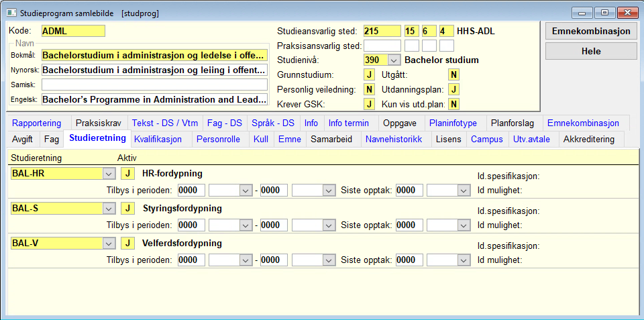Open BAL-V Tilbys i perioden end term dropdown
The image size is (644, 320).
click(x=328, y=260)
